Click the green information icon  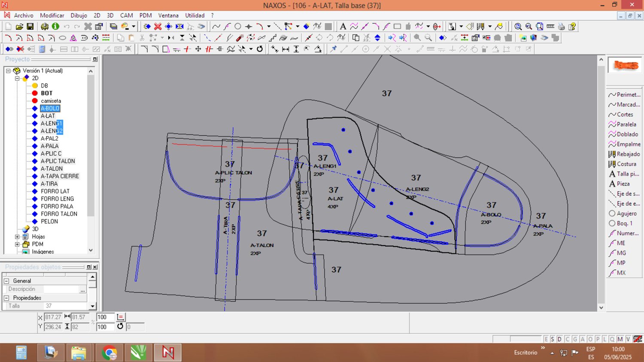coord(55,27)
